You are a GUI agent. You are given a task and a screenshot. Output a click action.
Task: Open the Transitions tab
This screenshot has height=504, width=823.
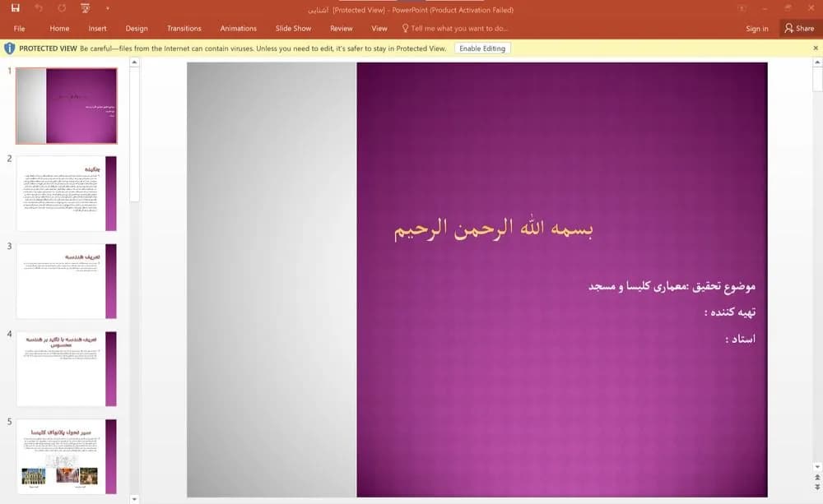(184, 28)
